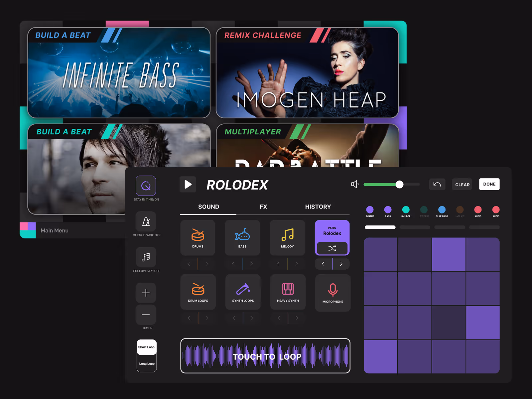Go to previous Bass sound

233,264
